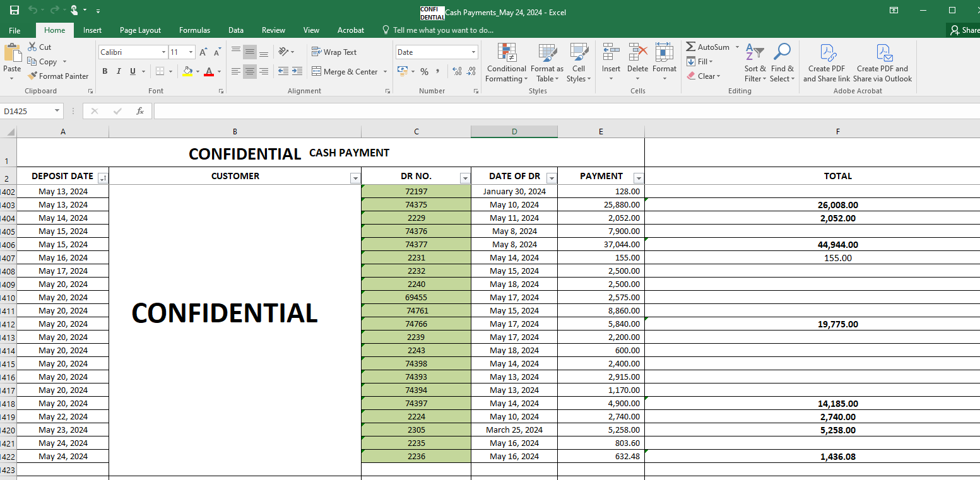This screenshot has height=480, width=980.
Task: Open DR NO. column filter dropdown
Action: pos(465,178)
